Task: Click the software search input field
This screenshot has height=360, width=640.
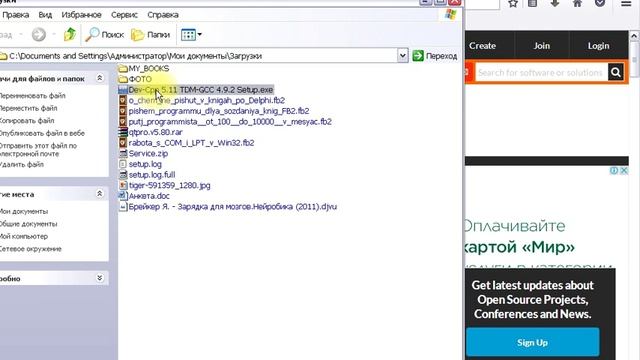Action: click(541, 73)
